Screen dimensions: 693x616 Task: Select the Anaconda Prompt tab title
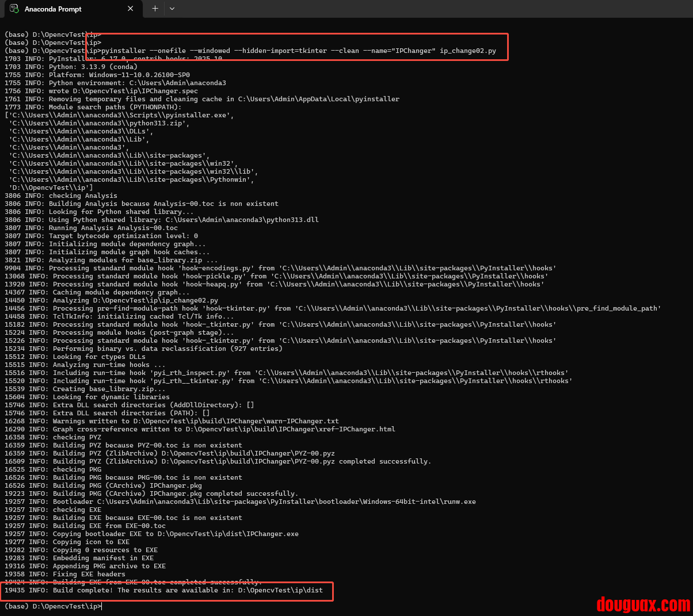[53, 9]
